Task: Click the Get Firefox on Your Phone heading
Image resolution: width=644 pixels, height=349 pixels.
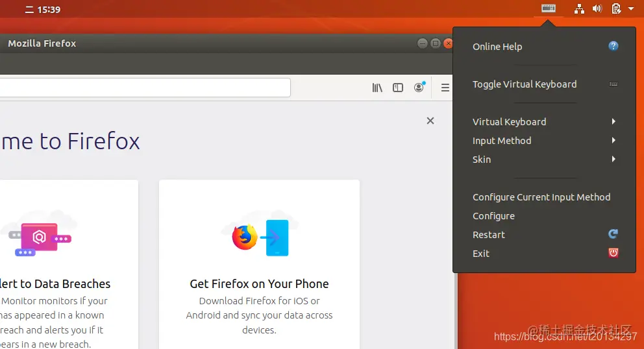Action: click(x=259, y=283)
